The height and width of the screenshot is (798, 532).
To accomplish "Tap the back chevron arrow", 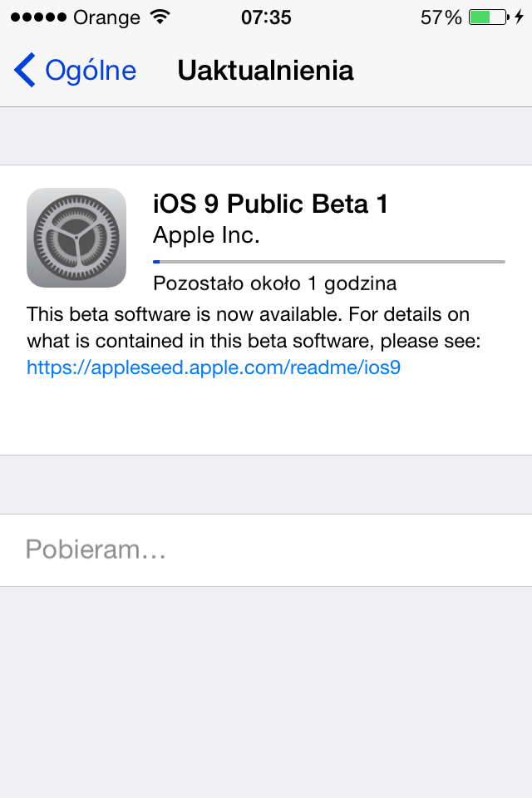I will (24, 70).
